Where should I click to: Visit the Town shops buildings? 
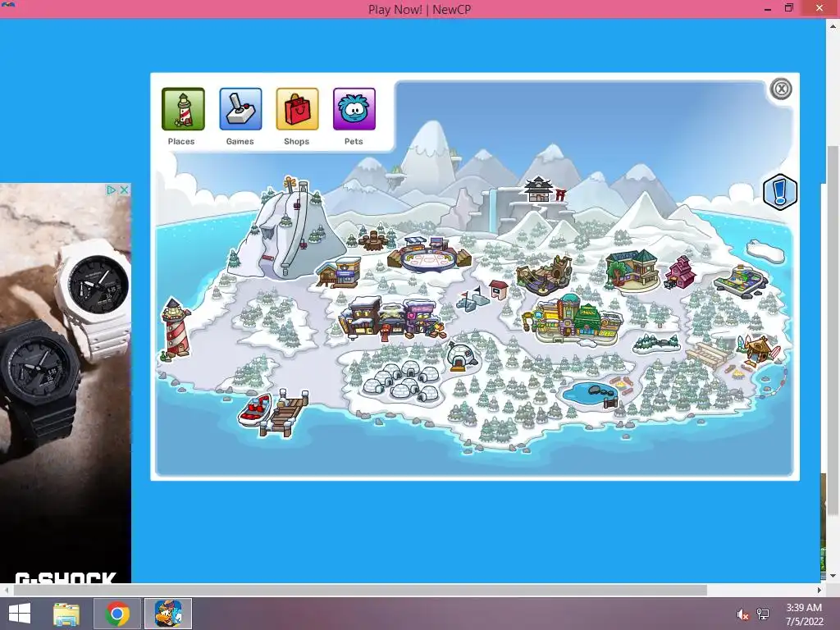coord(391,319)
